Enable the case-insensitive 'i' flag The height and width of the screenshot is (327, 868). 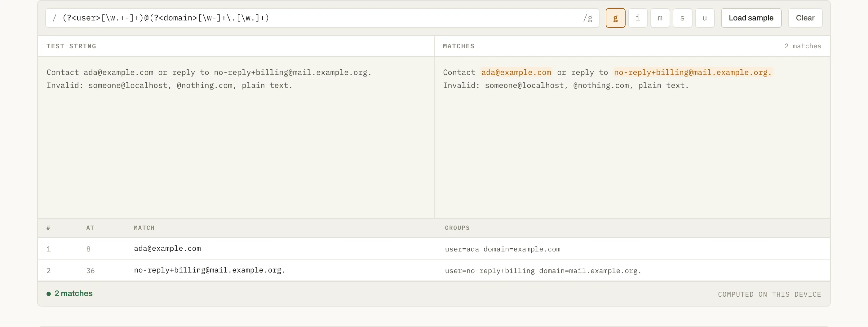point(638,18)
